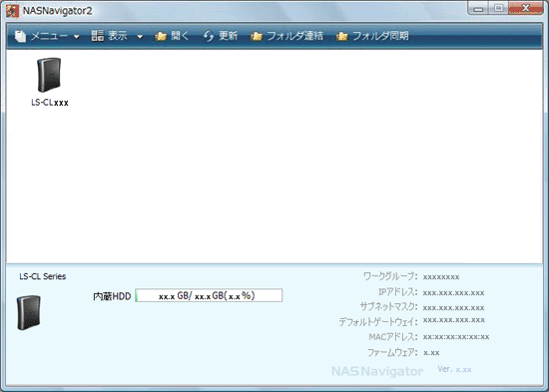Click the NASNavigator2 title bar app icon
Screen dimensions: 549x392
[x=12, y=11]
